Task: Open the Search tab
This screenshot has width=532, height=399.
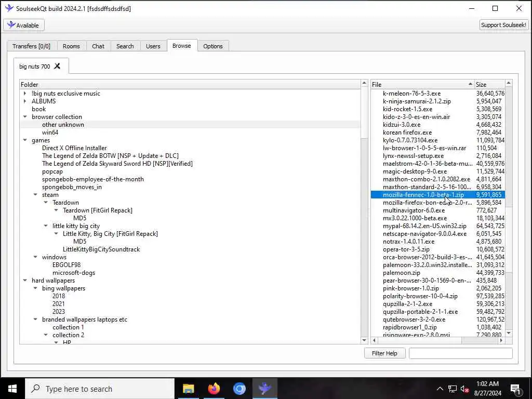Action: (x=125, y=46)
